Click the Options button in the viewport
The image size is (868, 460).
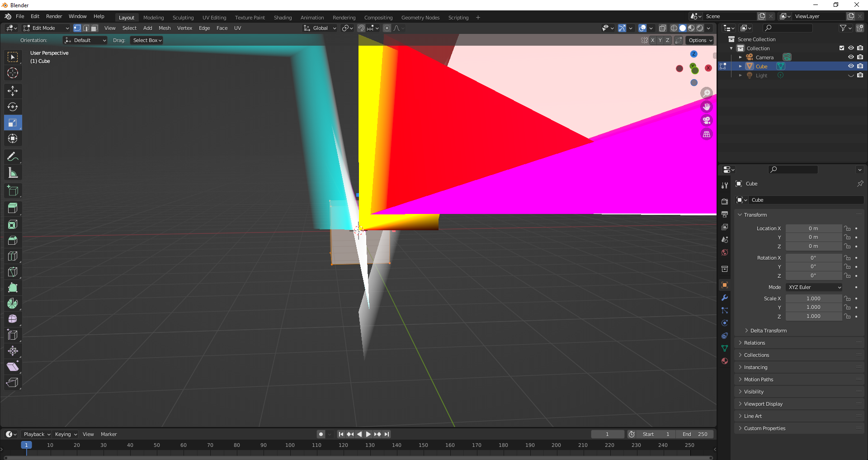(x=700, y=40)
